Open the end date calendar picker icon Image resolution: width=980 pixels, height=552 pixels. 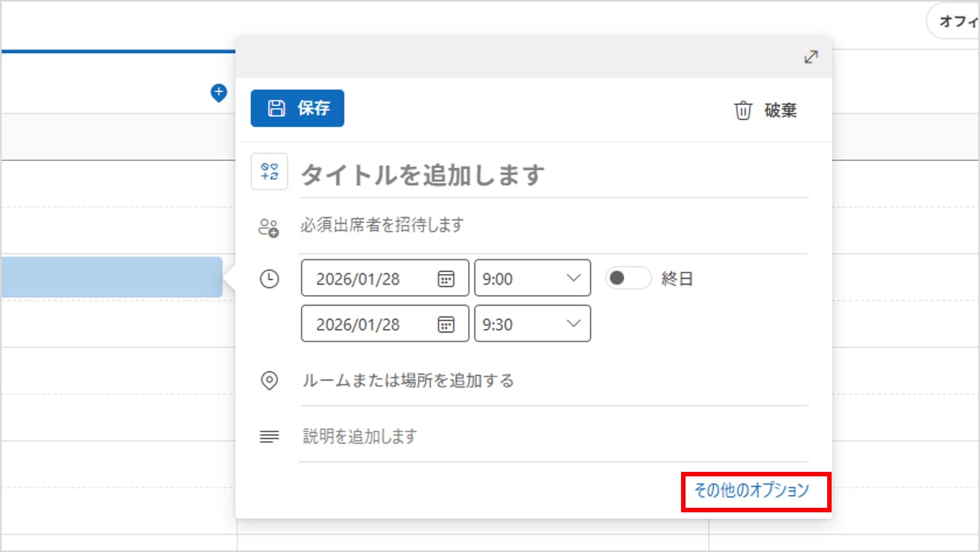(x=446, y=324)
